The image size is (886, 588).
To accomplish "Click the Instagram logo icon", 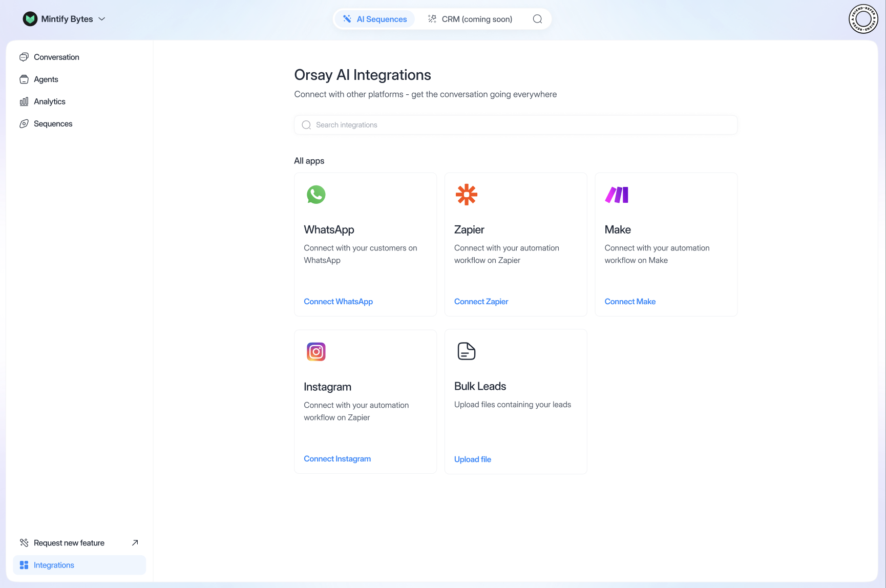I will (x=316, y=352).
